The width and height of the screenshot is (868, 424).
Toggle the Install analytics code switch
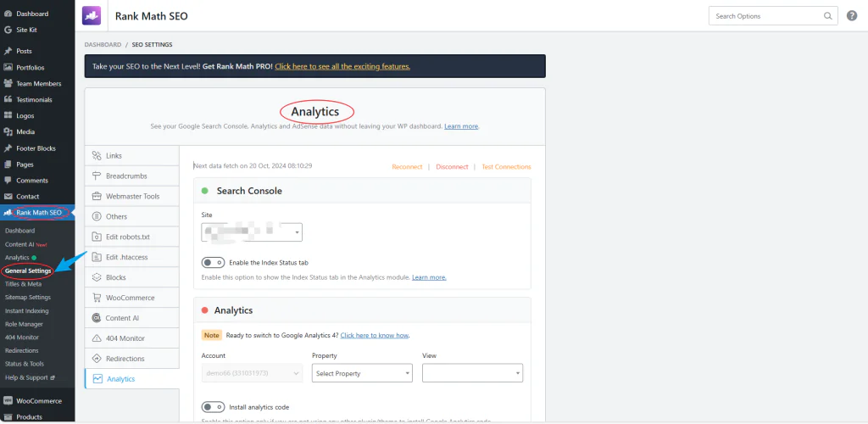[x=213, y=407]
